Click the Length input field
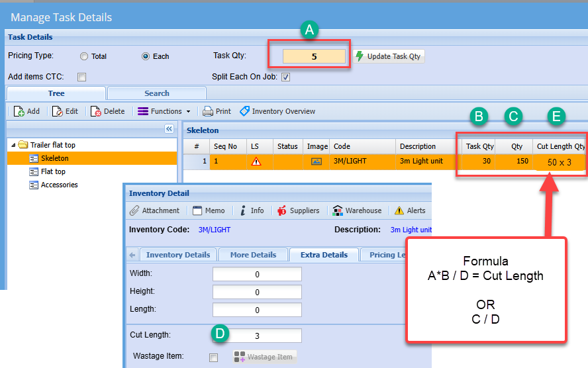 coord(257,310)
